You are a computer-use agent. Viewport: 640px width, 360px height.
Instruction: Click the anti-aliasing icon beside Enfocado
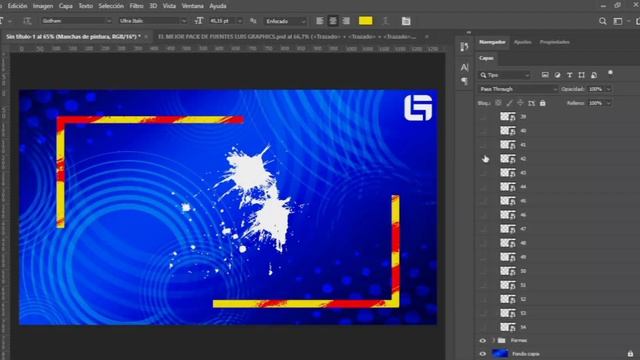253,21
